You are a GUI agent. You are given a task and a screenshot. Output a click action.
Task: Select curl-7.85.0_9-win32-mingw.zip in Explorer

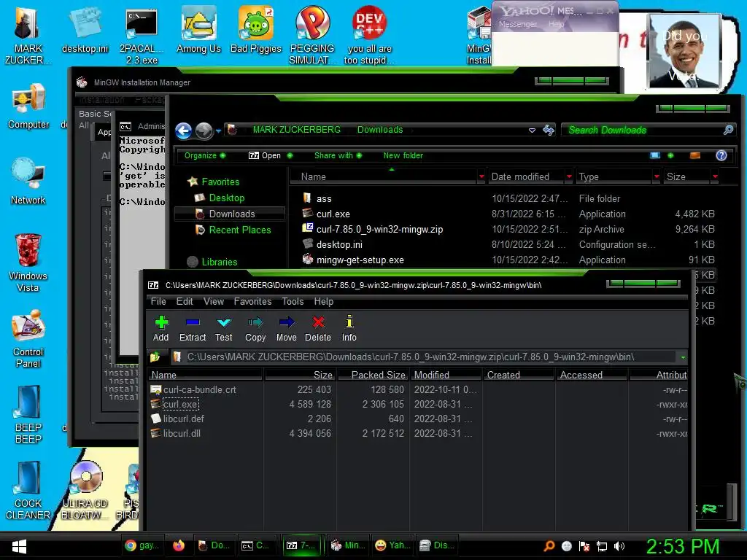(379, 230)
